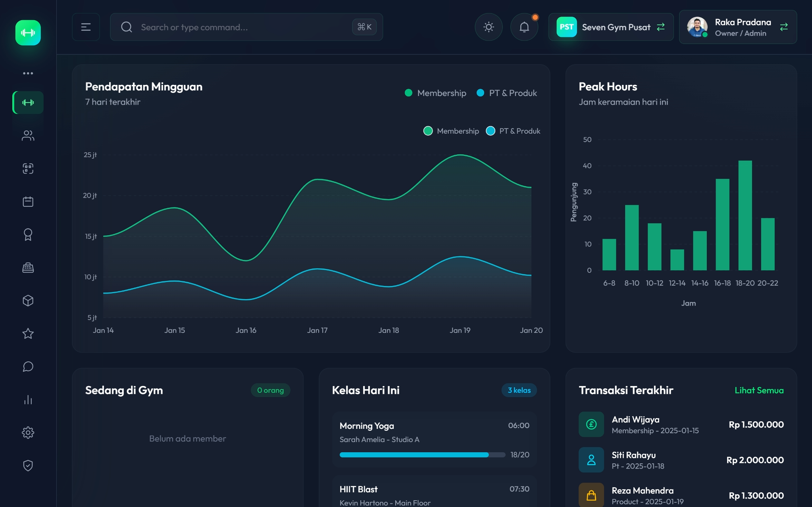The width and height of the screenshot is (812, 507).
Task: Click Andi Wijaya's membership transaction icon
Action: click(x=591, y=424)
